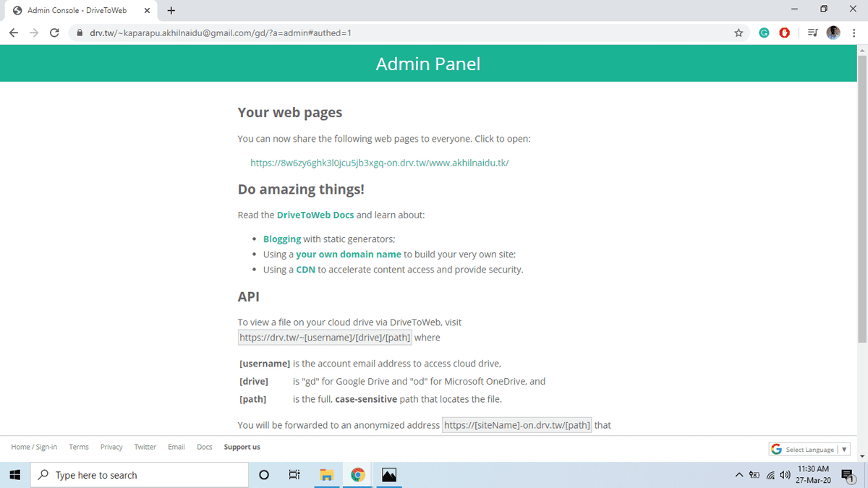868x488 pixels.
Task: Open the Blogging link
Action: pyautogui.click(x=282, y=239)
